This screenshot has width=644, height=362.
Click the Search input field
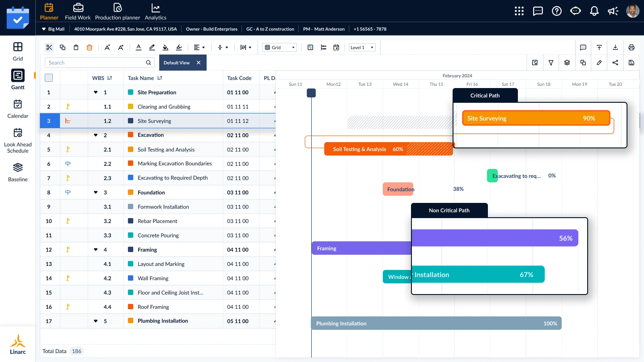[100, 63]
